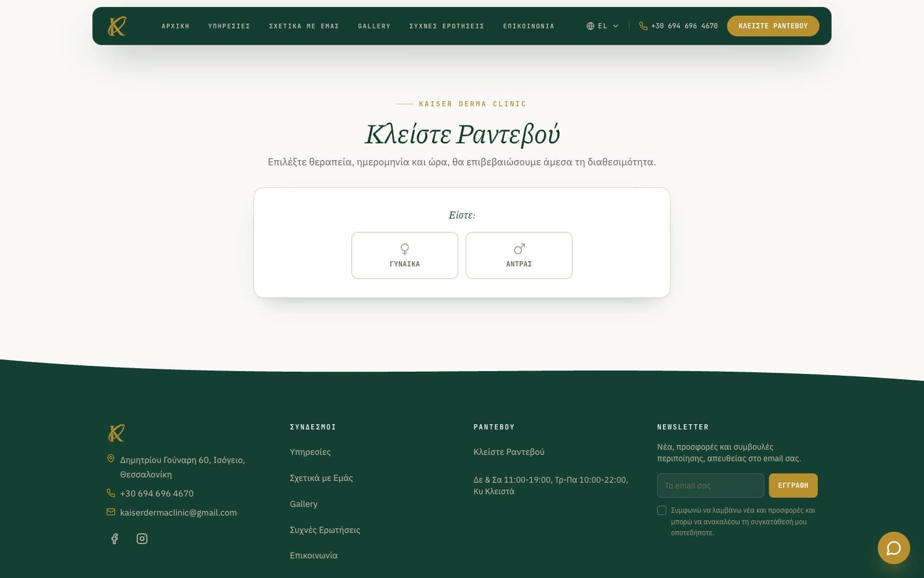Click the globe language icon

coord(590,26)
